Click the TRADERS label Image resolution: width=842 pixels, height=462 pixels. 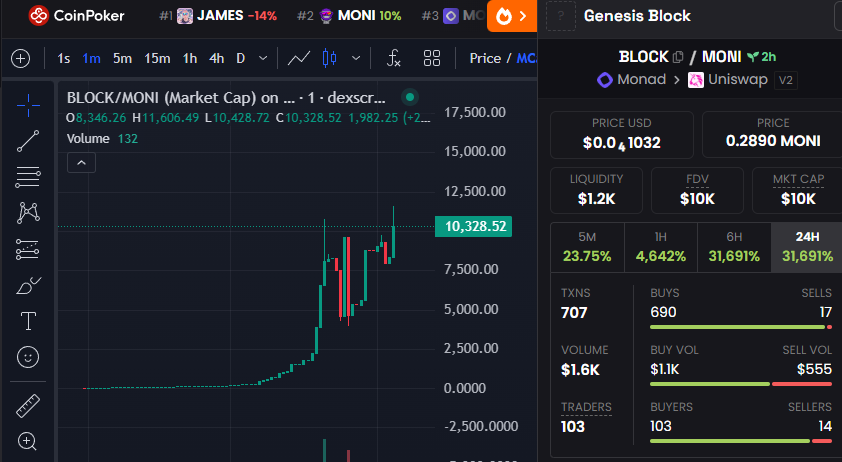586,407
